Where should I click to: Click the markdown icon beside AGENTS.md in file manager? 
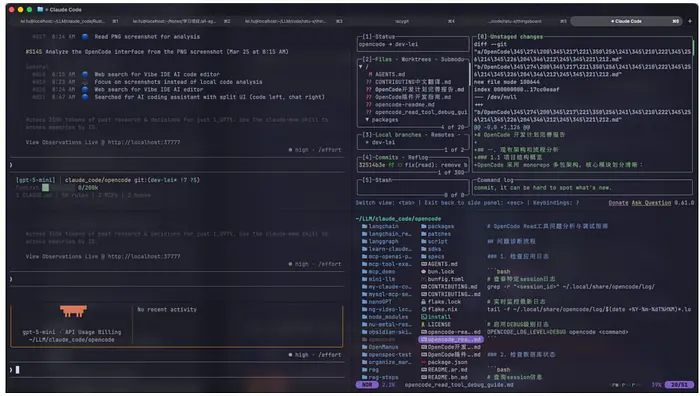tap(424, 264)
